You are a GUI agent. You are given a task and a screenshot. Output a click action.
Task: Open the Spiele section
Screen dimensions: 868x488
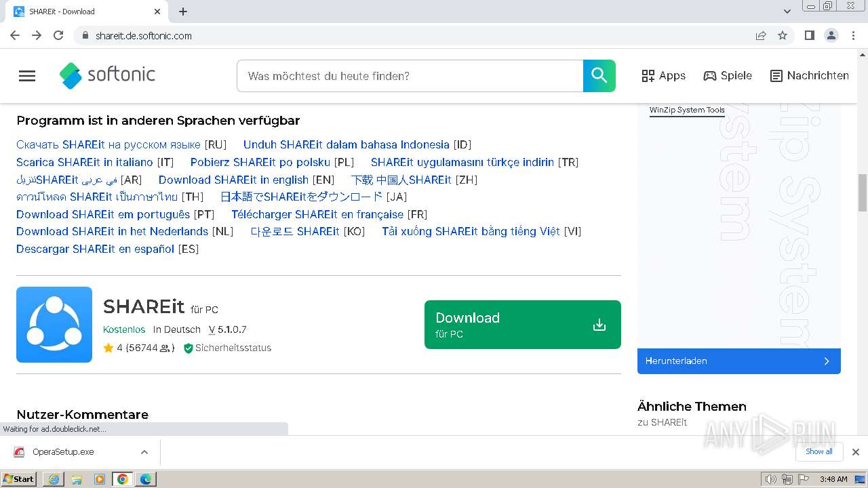click(728, 76)
